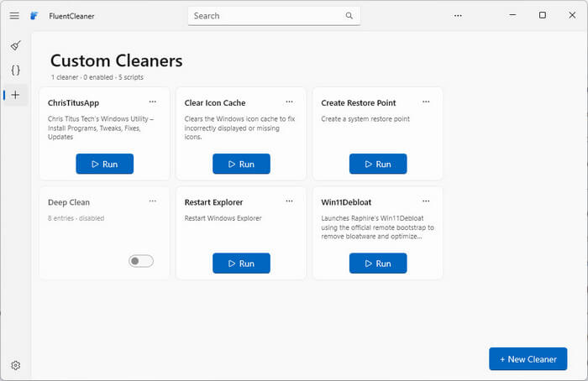Run the Win11Debloat script

tap(378, 263)
